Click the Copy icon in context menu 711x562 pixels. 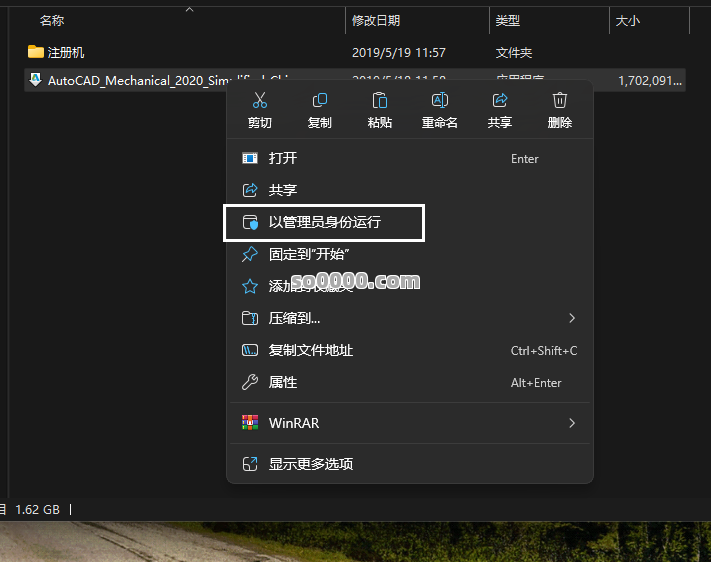point(320,101)
